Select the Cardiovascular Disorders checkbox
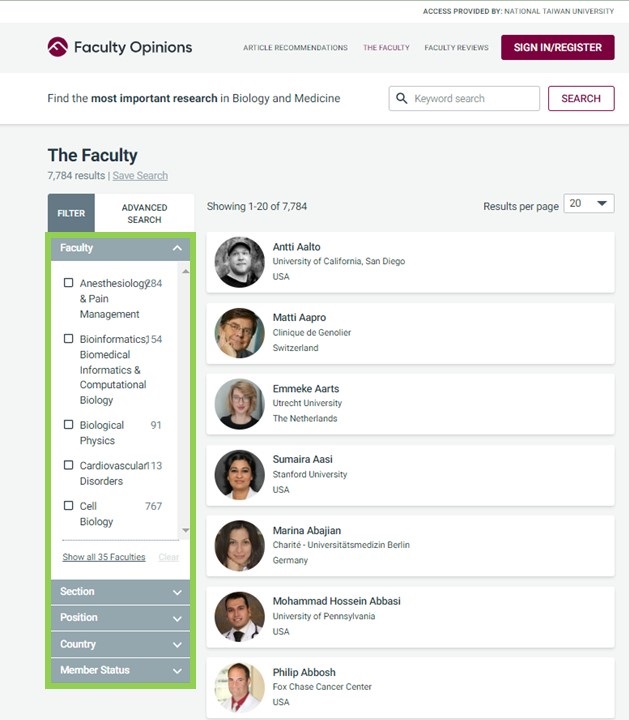Image resolution: width=629 pixels, height=720 pixels. click(68, 465)
